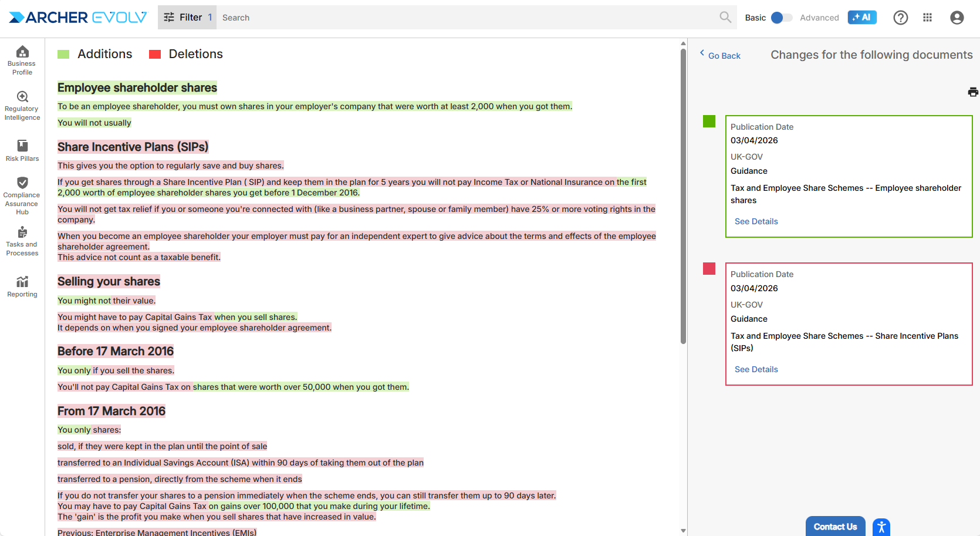Image resolution: width=980 pixels, height=536 pixels.
Task: Open Tasks and Processes
Action: pyautogui.click(x=22, y=241)
